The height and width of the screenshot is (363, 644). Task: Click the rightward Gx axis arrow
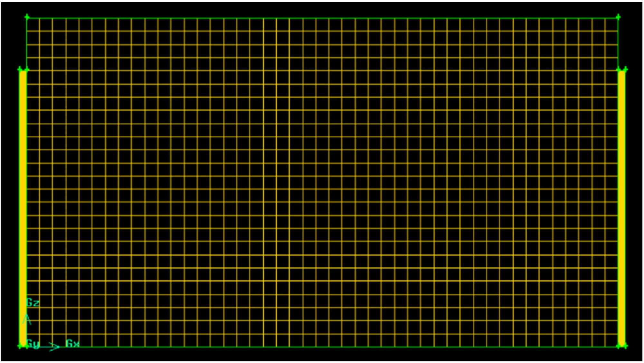coord(54,347)
